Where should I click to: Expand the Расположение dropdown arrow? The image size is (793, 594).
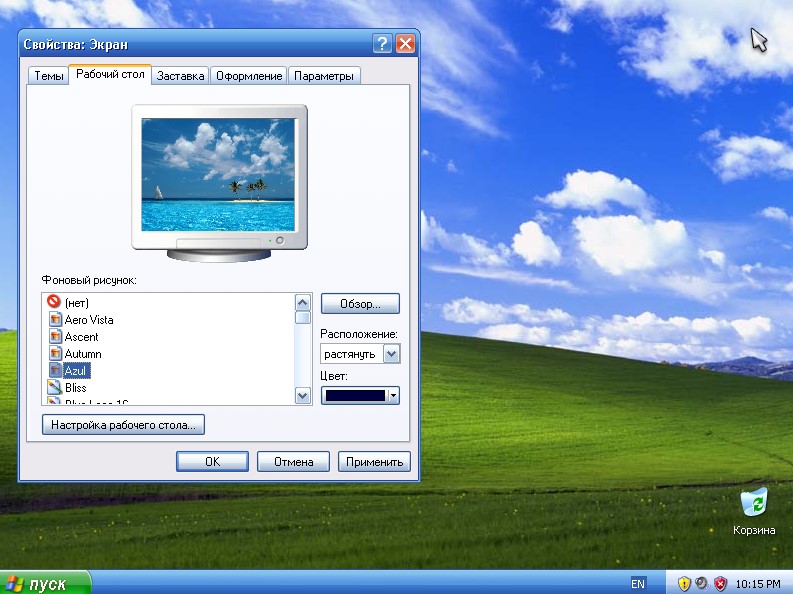coord(391,354)
